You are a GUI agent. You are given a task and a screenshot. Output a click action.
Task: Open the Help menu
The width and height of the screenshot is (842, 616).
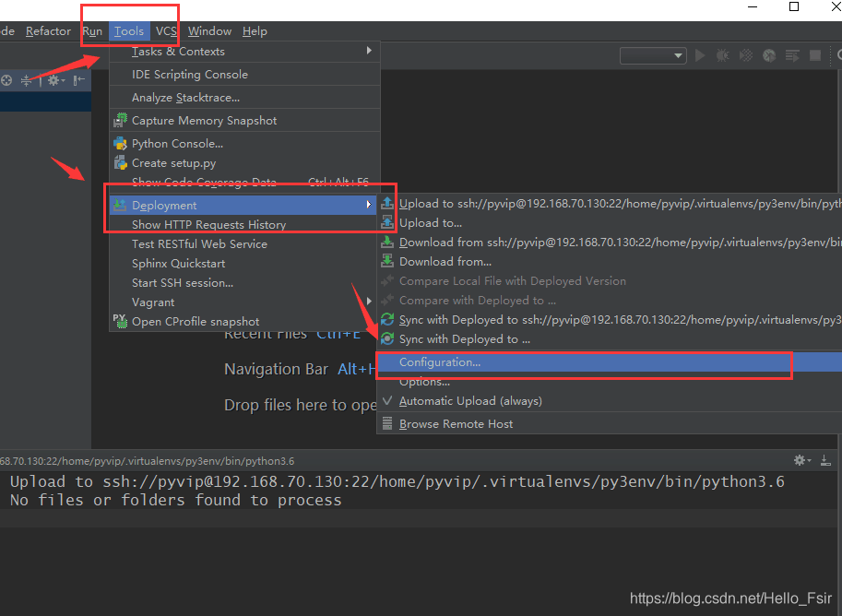click(x=255, y=31)
